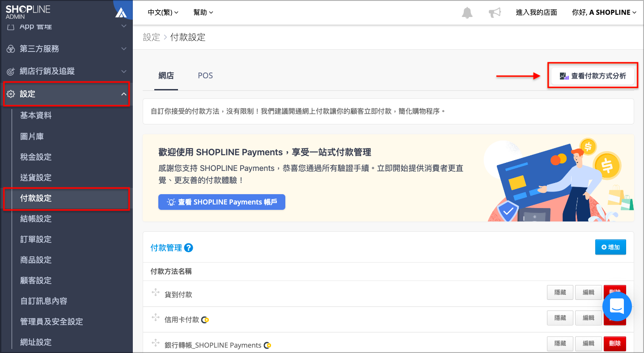Image resolution: width=644 pixels, height=353 pixels.
Task: Click 隱藏 for 貨到付款
Action: click(x=560, y=293)
